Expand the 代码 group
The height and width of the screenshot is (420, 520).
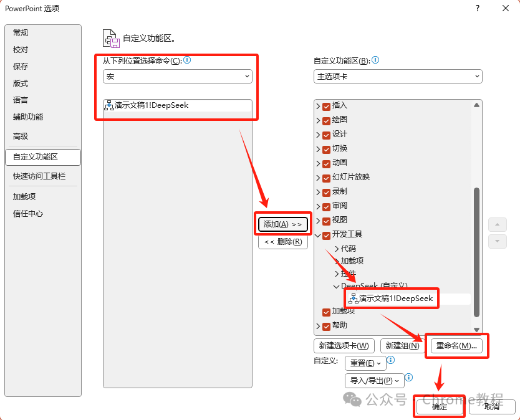337,249
